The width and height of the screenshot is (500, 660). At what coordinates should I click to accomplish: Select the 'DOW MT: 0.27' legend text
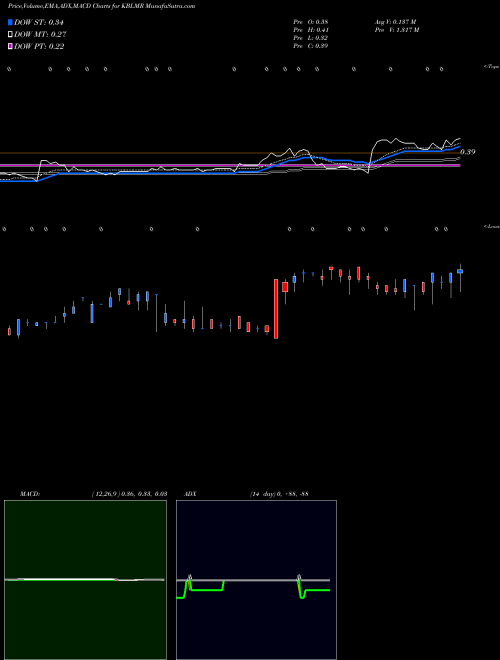[40, 35]
